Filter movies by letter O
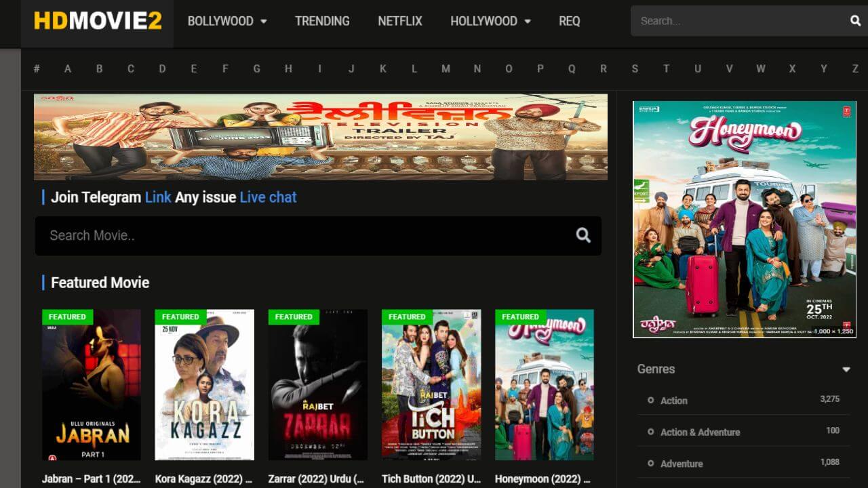The image size is (868, 488). tap(509, 68)
